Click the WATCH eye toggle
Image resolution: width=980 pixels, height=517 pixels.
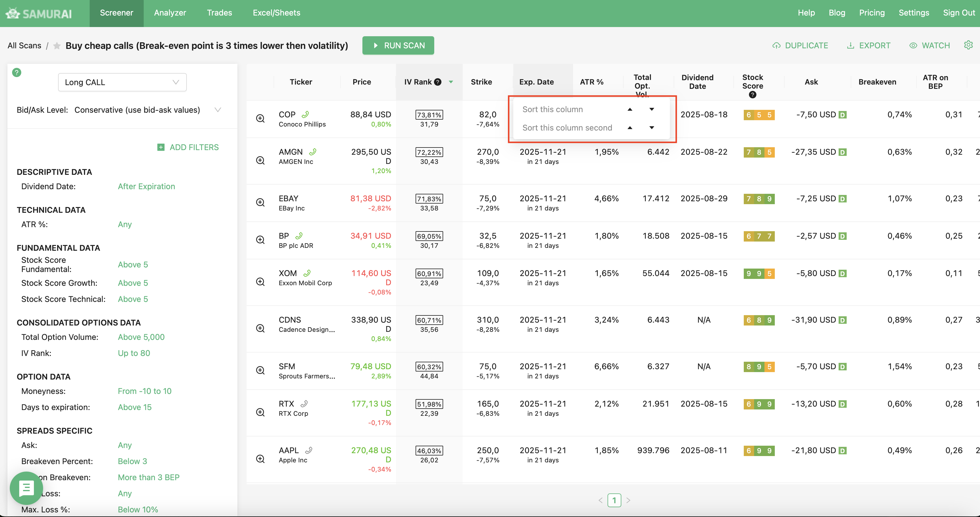(929, 46)
